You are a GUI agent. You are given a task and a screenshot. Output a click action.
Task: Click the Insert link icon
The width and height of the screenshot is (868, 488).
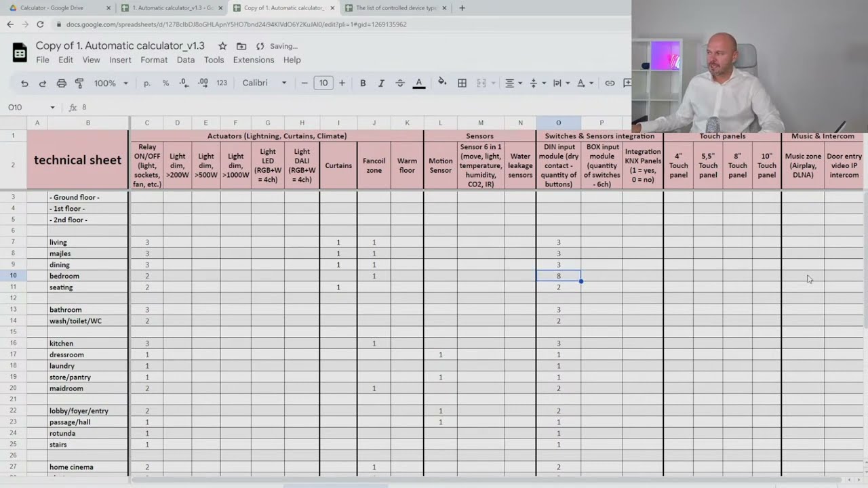pyautogui.click(x=610, y=83)
